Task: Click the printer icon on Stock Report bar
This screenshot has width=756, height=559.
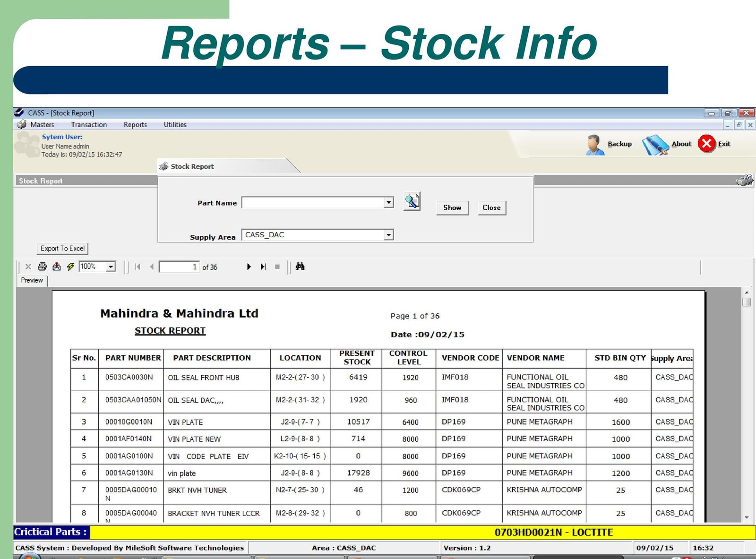Action: pos(744,180)
